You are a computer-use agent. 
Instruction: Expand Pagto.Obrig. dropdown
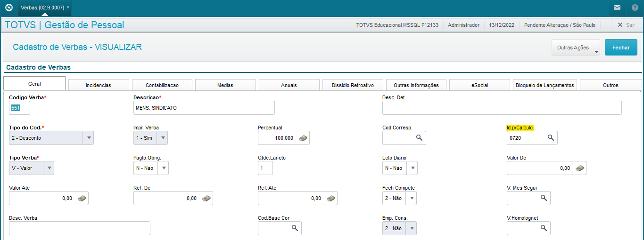[163, 168]
